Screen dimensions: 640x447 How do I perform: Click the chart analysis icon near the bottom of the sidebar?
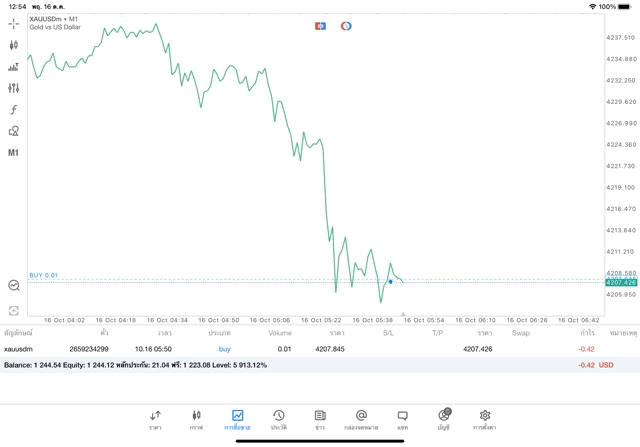coord(14,285)
